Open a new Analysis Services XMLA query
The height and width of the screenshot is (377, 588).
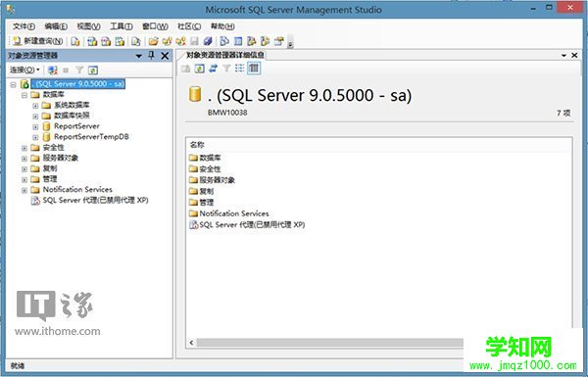click(120, 41)
